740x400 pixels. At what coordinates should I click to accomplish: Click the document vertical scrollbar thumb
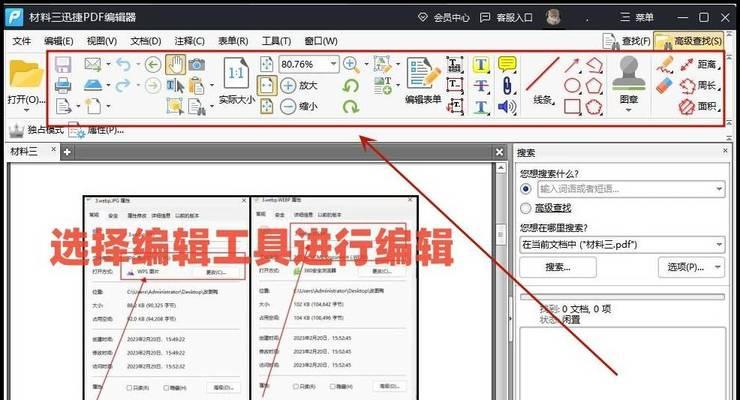[501, 234]
